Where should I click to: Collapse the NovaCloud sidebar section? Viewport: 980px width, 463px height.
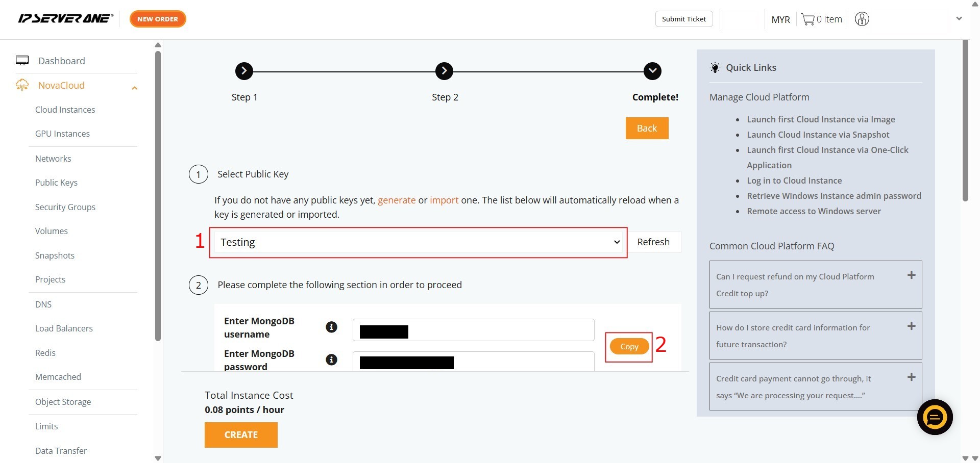point(134,88)
